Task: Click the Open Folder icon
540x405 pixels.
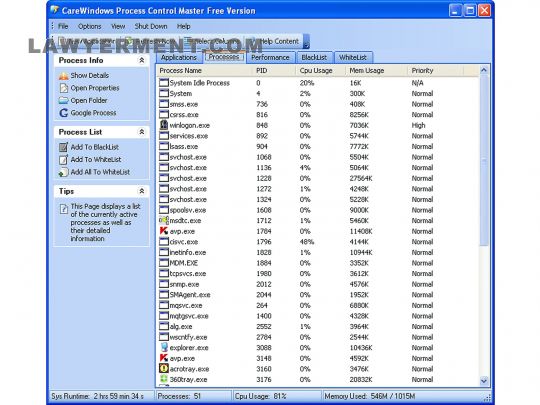Action: pos(64,101)
